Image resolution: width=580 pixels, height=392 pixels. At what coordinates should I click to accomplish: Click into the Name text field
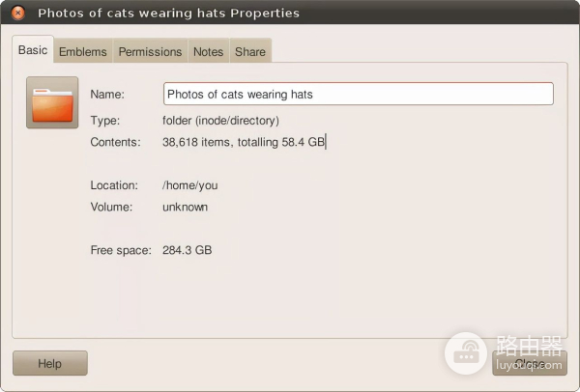(358, 94)
